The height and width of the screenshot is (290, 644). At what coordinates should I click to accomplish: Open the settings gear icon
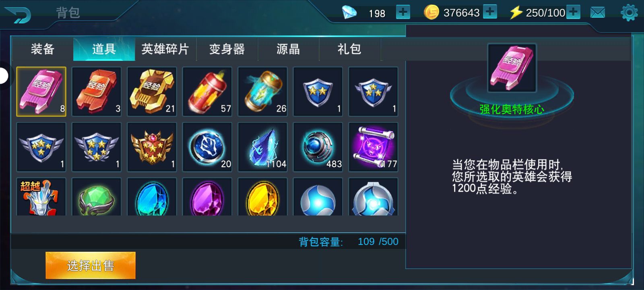point(629,12)
